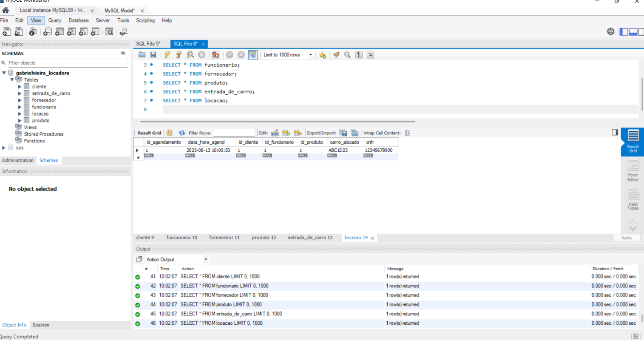Screen dimensions: 644x340
Task: Enable wrap long lines in the editor
Action: tap(370, 54)
